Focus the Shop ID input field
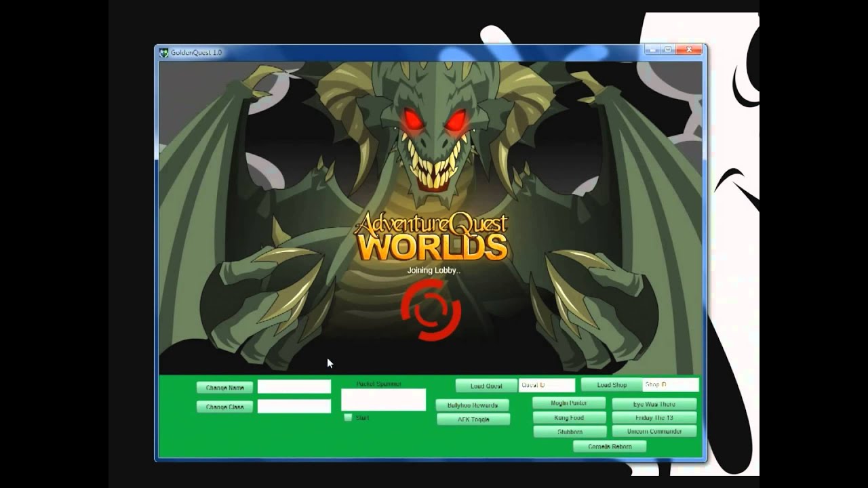The height and width of the screenshot is (488, 868). [x=671, y=384]
